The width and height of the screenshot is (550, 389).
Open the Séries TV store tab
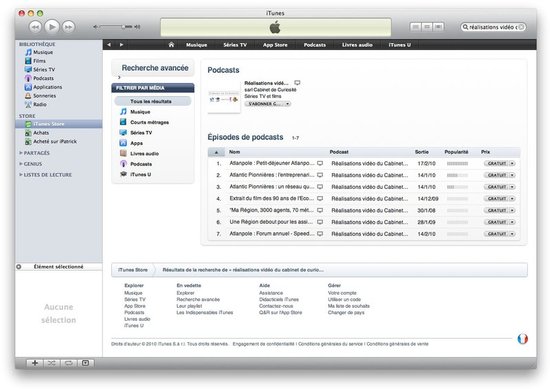tap(235, 45)
